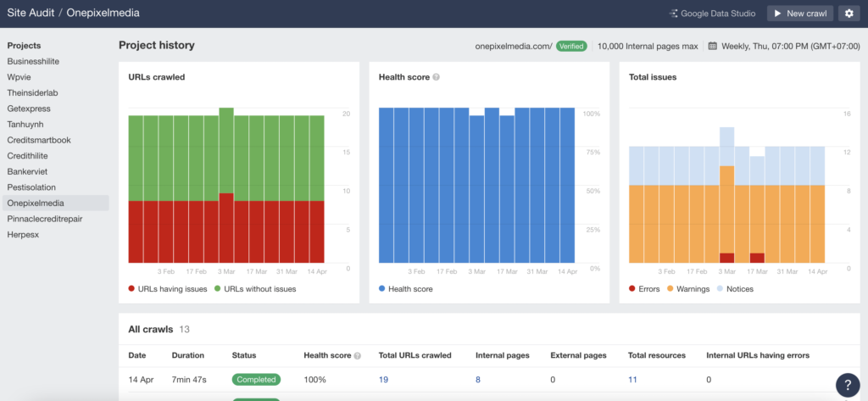The image size is (868, 401).
Task: Click the Internal pages column header
Action: [x=502, y=355]
